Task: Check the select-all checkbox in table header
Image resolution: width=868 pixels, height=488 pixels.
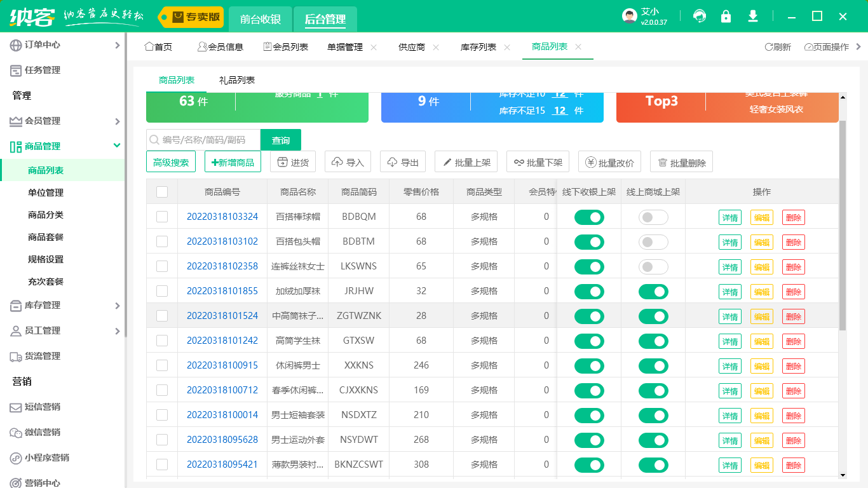Action: point(162,192)
